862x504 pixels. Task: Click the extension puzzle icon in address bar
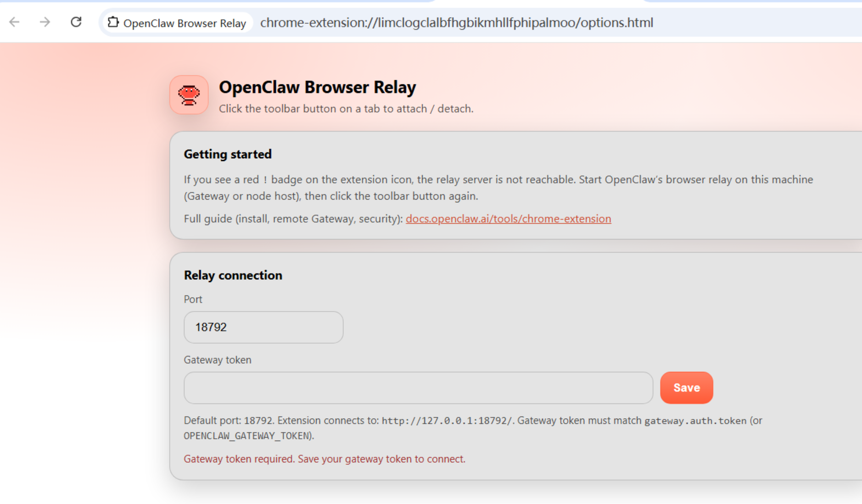[113, 22]
